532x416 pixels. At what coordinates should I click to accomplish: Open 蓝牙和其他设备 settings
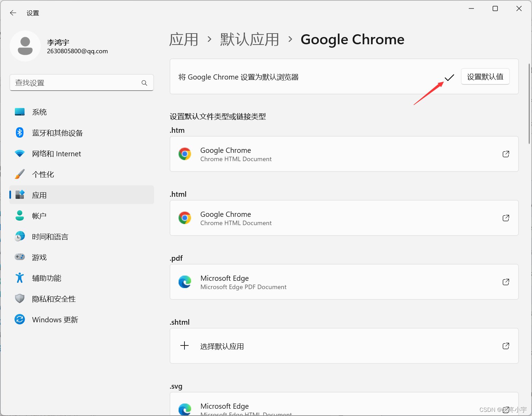[x=82, y=133]
